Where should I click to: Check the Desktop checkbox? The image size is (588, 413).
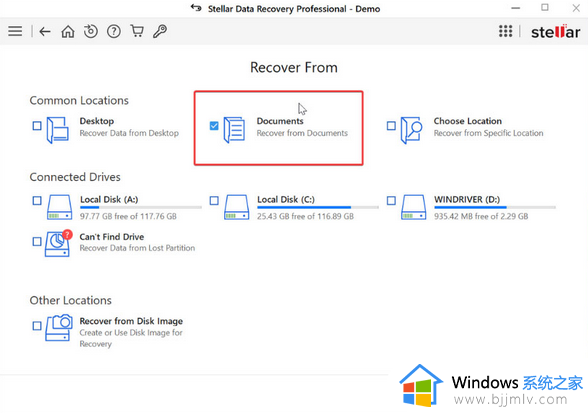click(37, 126)
